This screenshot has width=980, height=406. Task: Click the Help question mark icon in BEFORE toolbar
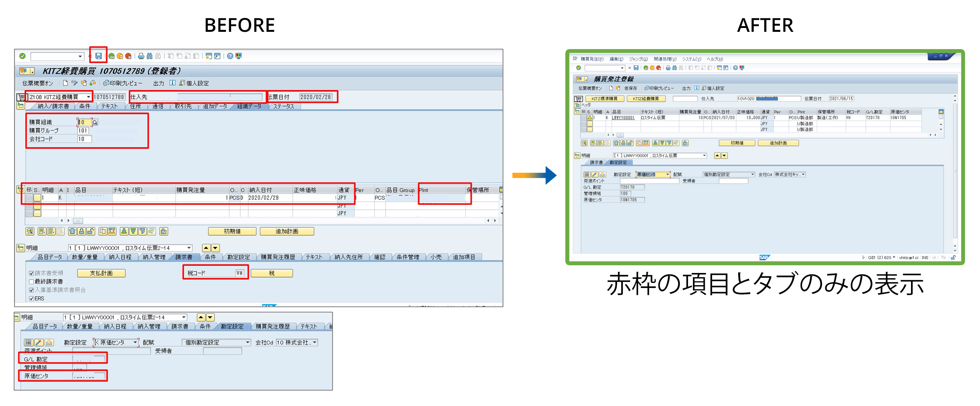[x=230, y=56]
